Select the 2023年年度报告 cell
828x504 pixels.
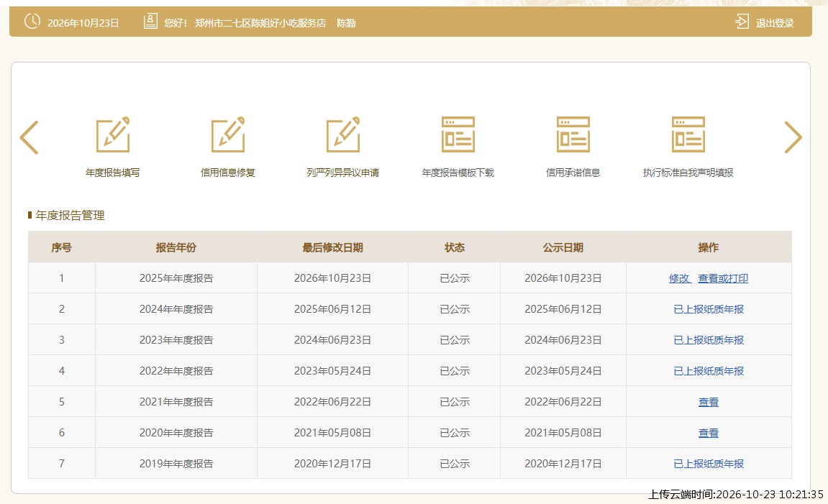(x=176, y=340)
